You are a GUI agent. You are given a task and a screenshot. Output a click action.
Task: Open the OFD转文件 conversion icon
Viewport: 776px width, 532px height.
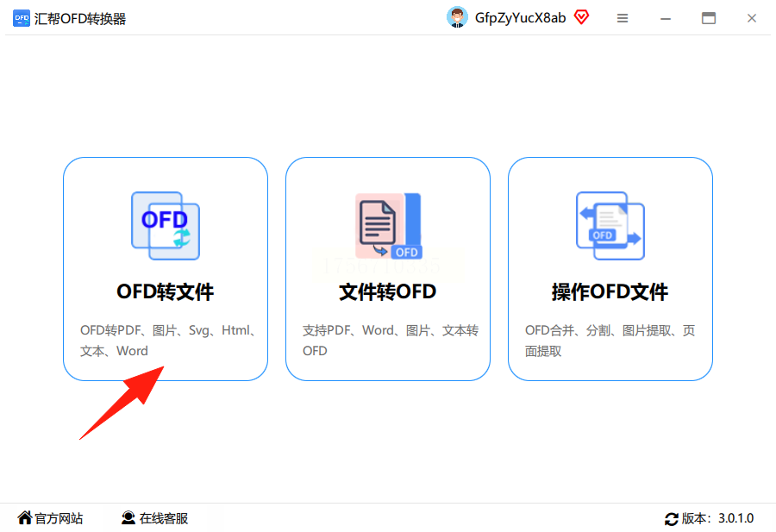pos(166,226)
